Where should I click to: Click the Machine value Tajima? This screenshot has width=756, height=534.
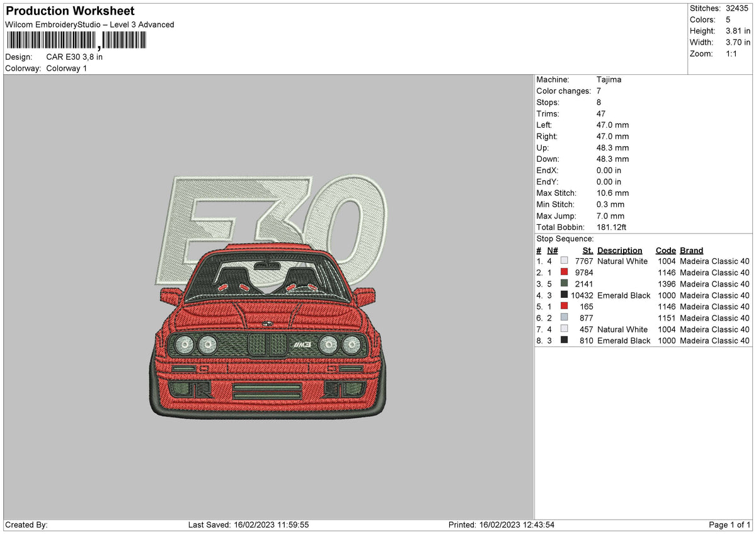[609, 80]
